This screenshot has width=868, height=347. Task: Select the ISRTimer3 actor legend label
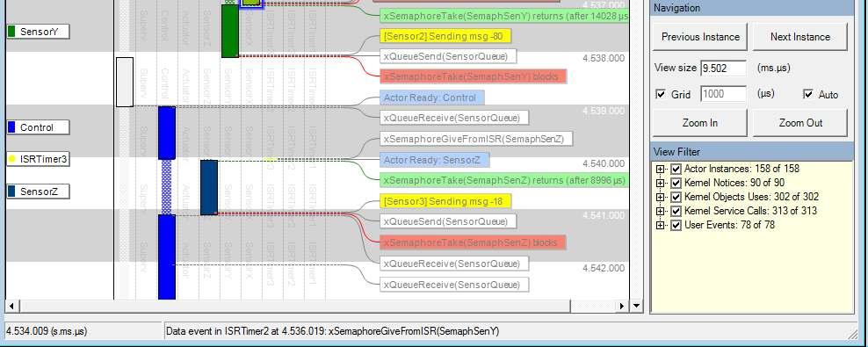click(38, 159)
